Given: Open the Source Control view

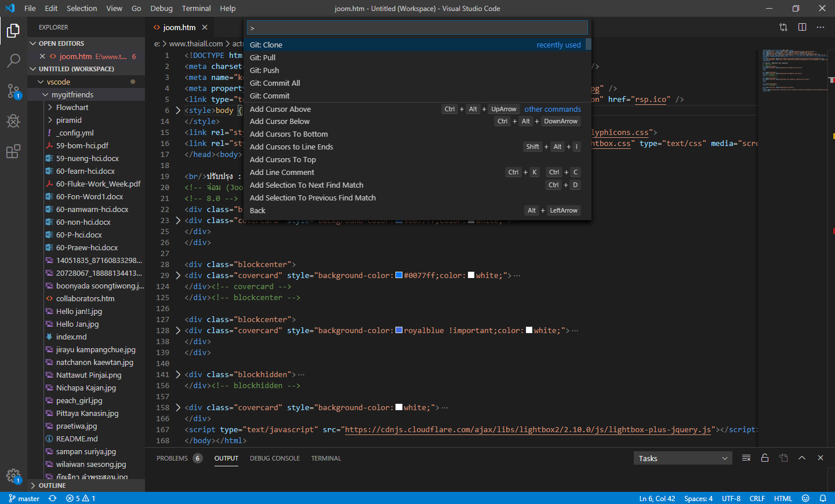Looking at the screenshot, I should coord(13,91).
